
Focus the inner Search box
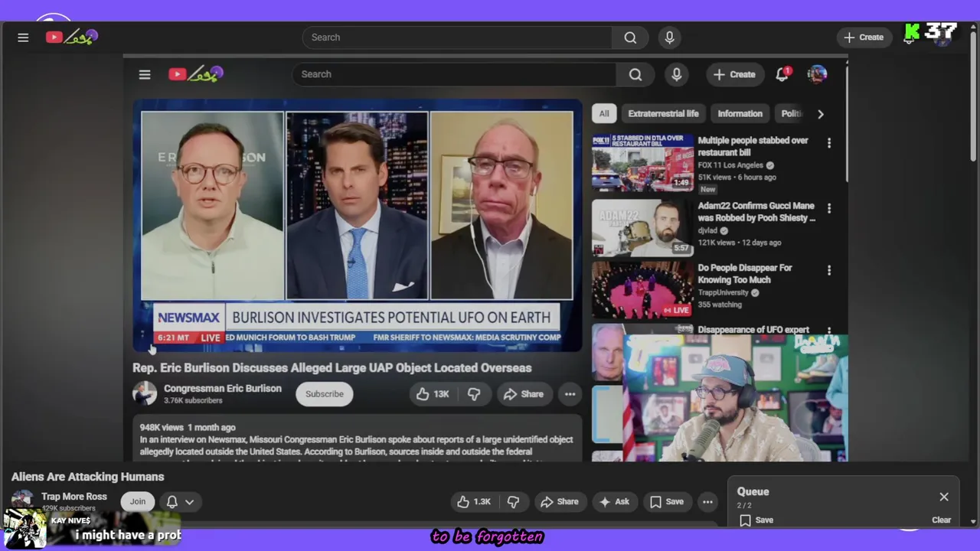coord(453,74)
